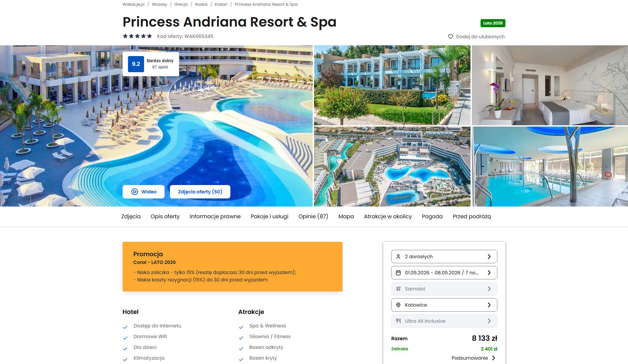This screenshot has height=364, width=628.
Task: Expand the 2 dorosłych travelers selector
Action: 444,257
